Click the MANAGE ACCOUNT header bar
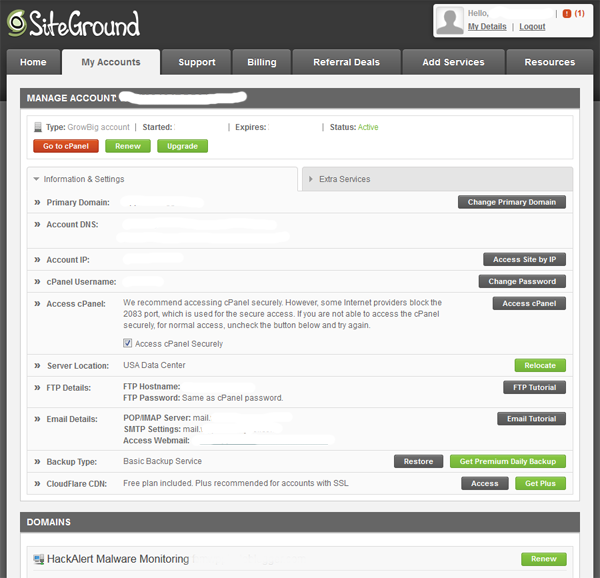 (300, 98)
